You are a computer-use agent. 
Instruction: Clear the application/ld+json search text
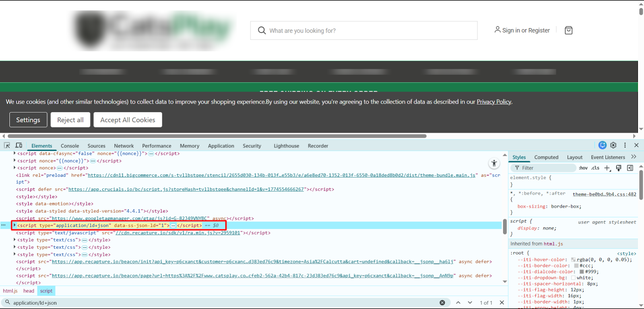pos(442,303)
